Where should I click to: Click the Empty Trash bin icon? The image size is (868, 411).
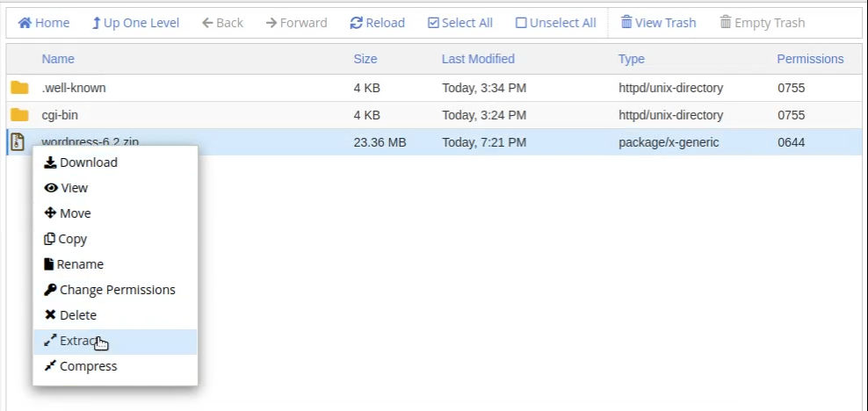pos(726,22)
